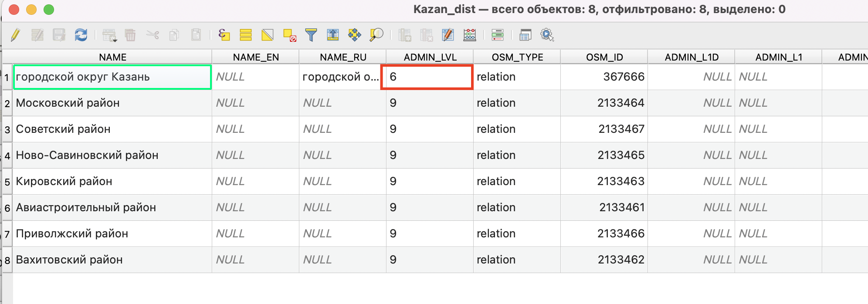Screen dimensions: 868x304
Task: Click the cell Авиастроительный район
Action: pyautogui.click(x=112, y=208)
